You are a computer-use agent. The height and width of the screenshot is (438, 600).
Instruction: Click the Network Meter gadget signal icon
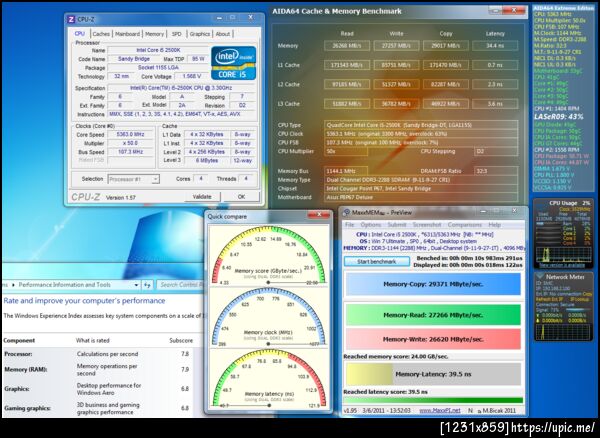pos(540,276)
